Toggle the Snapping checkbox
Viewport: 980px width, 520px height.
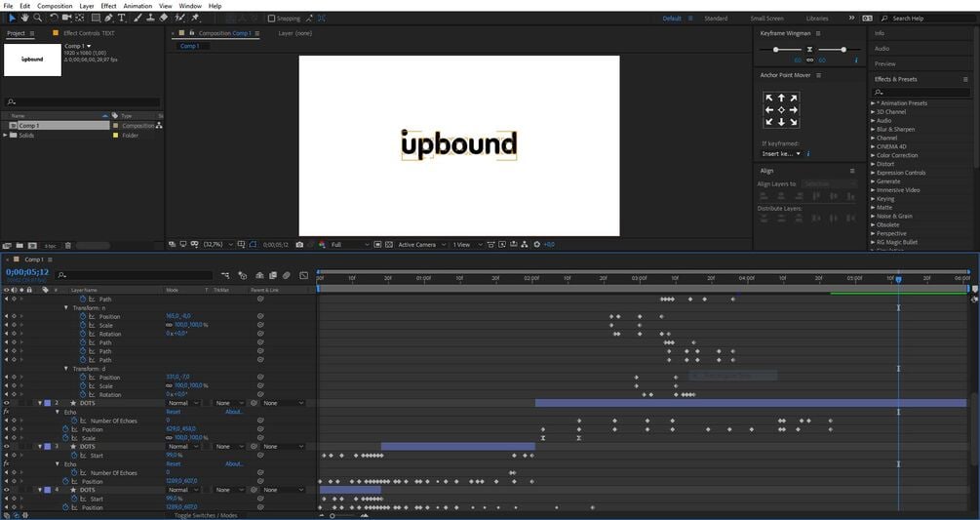(271, 19)
